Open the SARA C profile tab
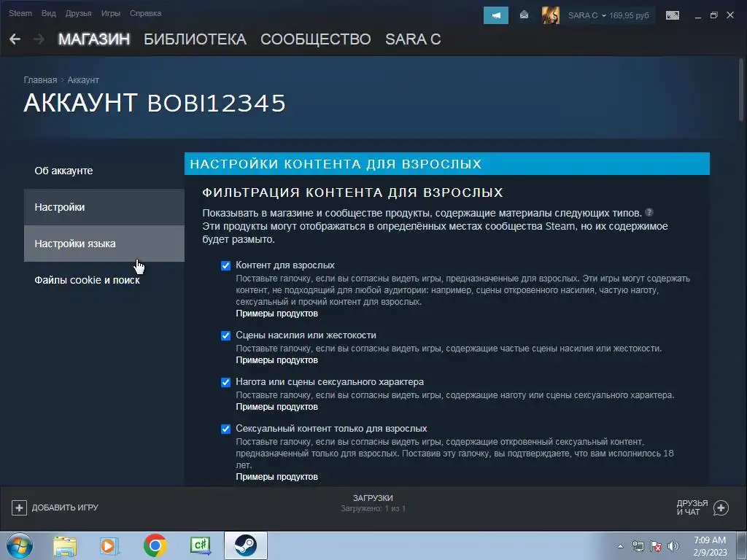The width and height of the screenshot is (747, 560). (x=413, y=39)
